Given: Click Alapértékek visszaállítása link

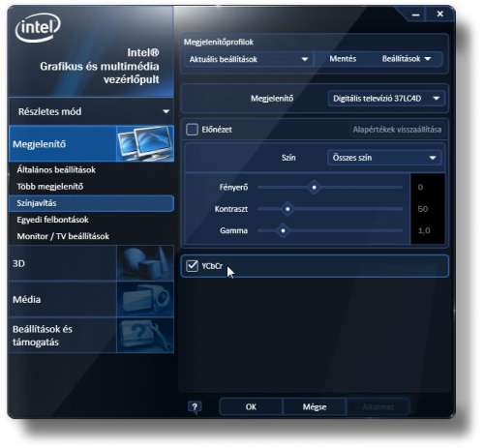Looking at the screenshot, I should coord(397,130).
